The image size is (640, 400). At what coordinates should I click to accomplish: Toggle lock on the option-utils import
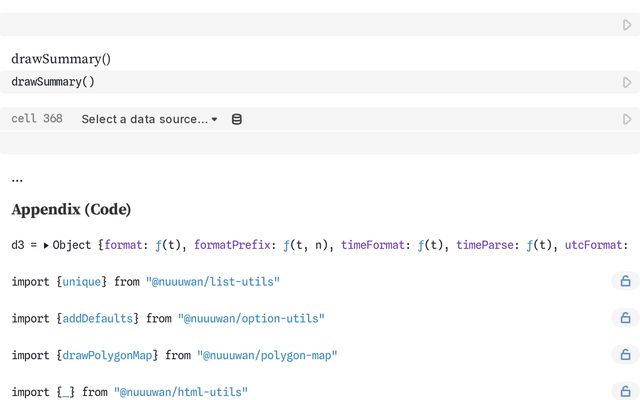click(x=625, y=319)
